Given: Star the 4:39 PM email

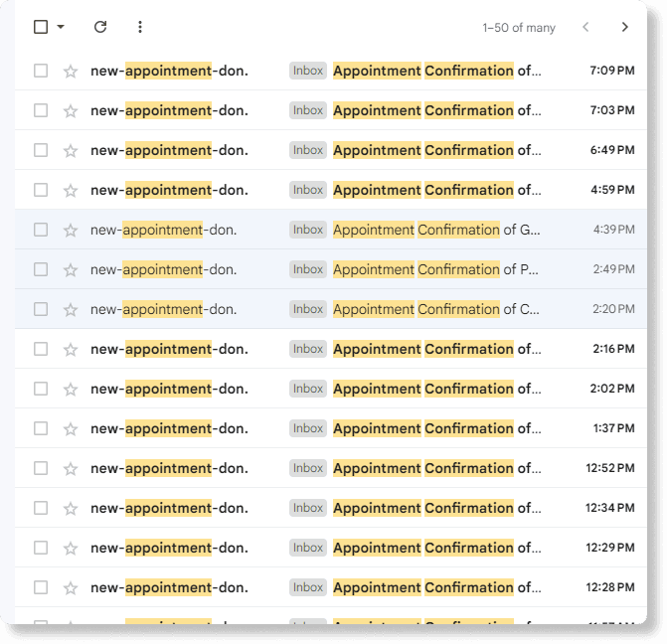Looking at the screenshot, I should click(71, 231).
